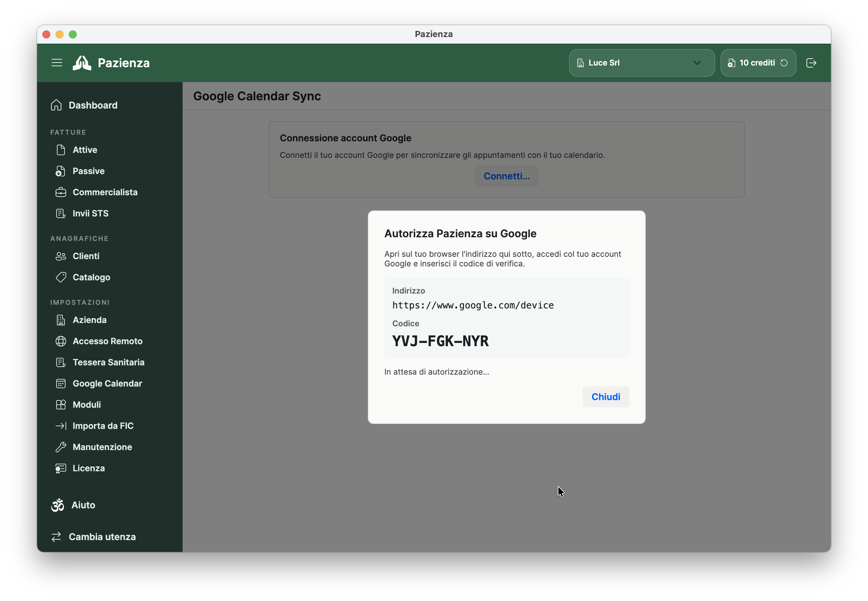Screen dimensions: 868x601
Task: Click the Pazienza praying hands logo
Action: pyautogui.click(x=82, y=63)
